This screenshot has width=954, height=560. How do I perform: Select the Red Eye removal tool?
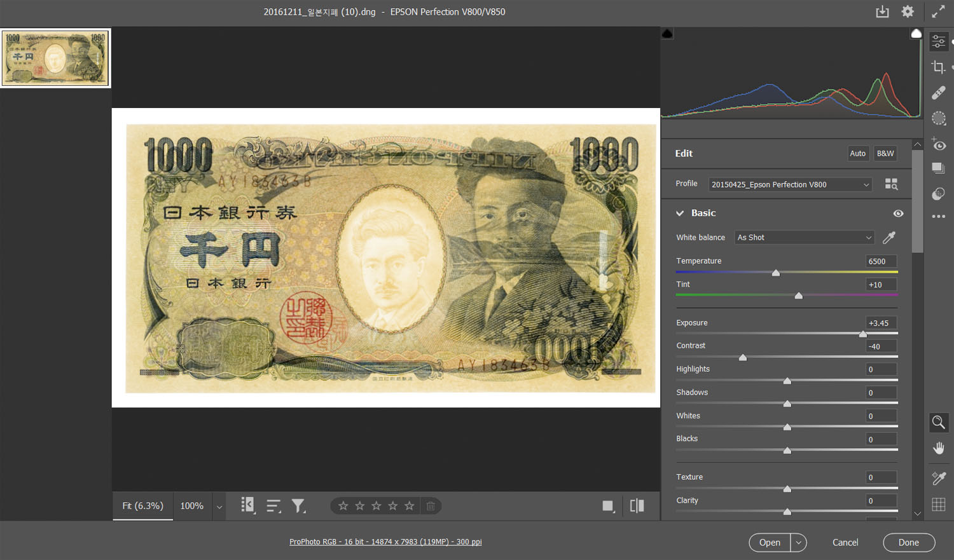pos(938,144)
